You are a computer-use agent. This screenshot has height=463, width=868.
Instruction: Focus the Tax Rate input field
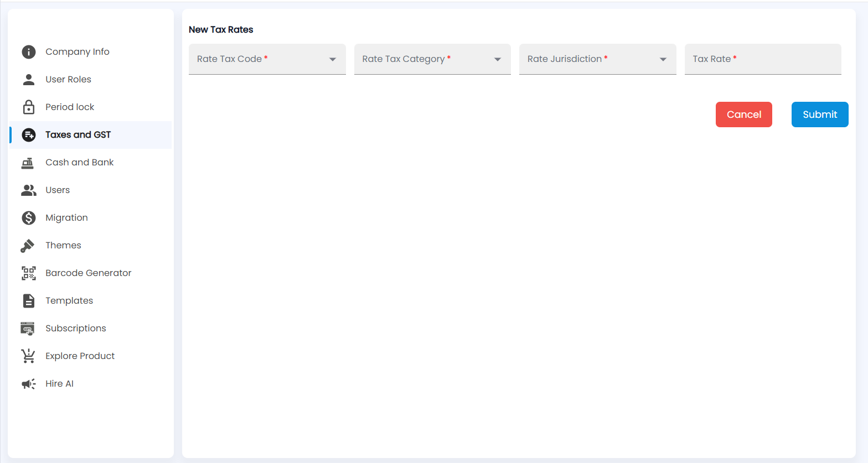point(763,59)
